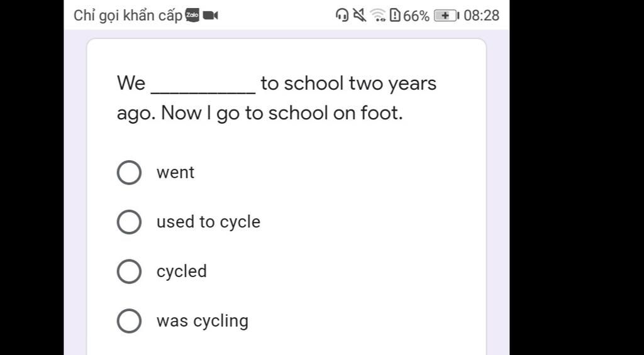Select the "used to cycle" radio button
644x355 pixels.
point(129,222)
